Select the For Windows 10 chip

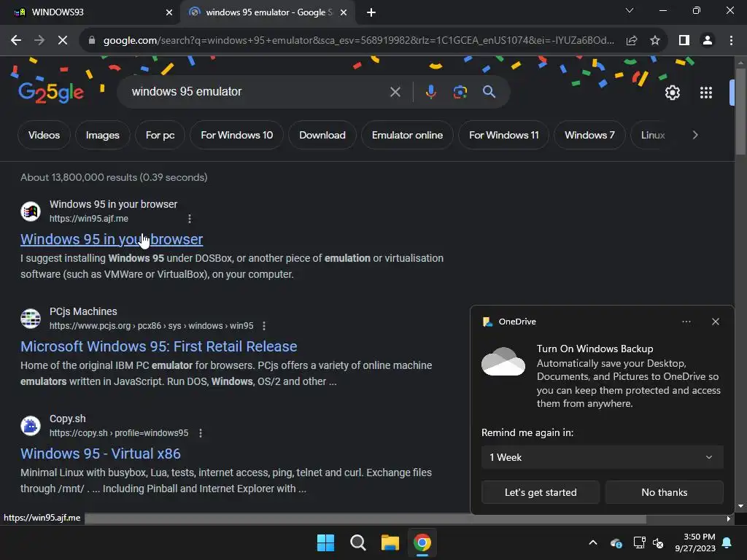[x=237, y=135]
